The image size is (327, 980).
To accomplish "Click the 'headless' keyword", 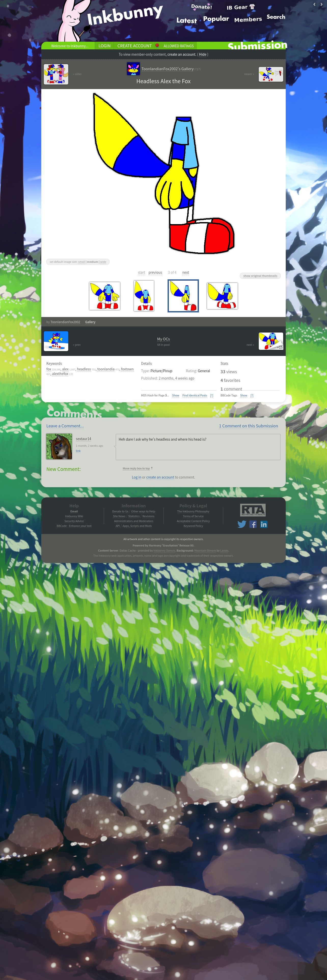I will tap(84, 369).
